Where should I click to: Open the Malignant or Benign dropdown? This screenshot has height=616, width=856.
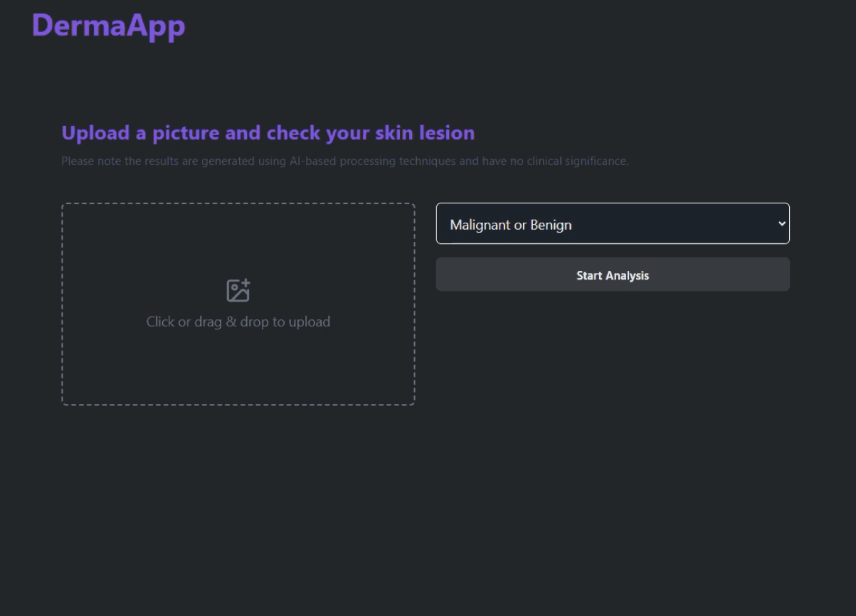[x=612, y=224]
